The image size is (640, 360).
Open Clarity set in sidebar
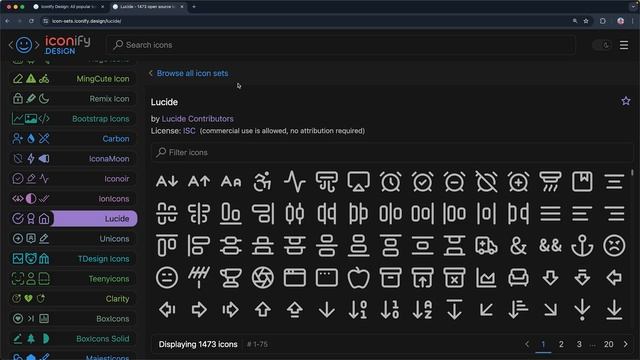click(x=73, y=299)
